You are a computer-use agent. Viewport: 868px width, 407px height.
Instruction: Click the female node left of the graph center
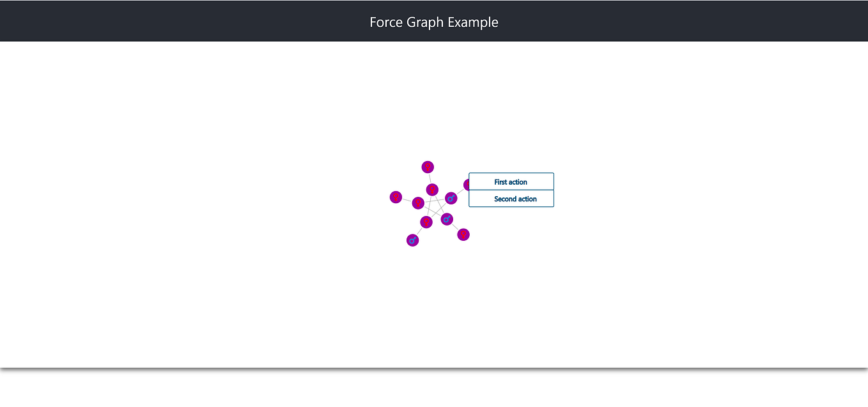click(x=417, y=202)
